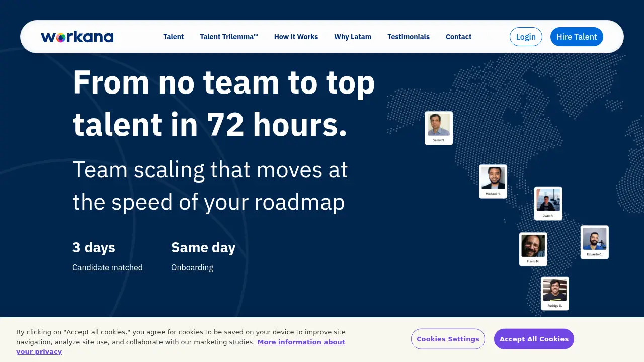Open Cookies Settings
The width and height of the screenshot is (644, 362).
448,339
